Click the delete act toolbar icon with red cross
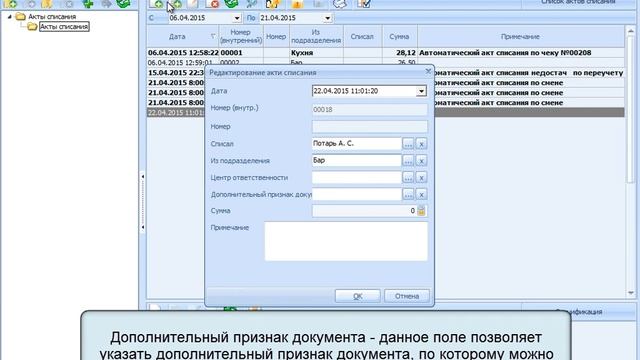This screenshot has width=640, height=360. pos(212,4)
